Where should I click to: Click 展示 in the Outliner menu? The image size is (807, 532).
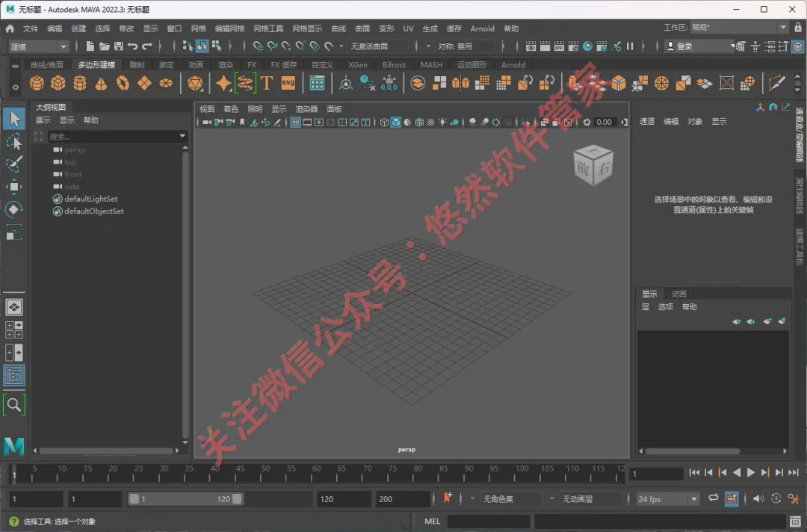43,120
